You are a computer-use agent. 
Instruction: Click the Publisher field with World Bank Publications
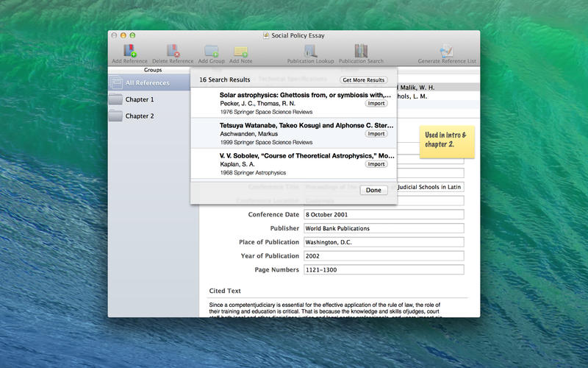coord(383,229)
